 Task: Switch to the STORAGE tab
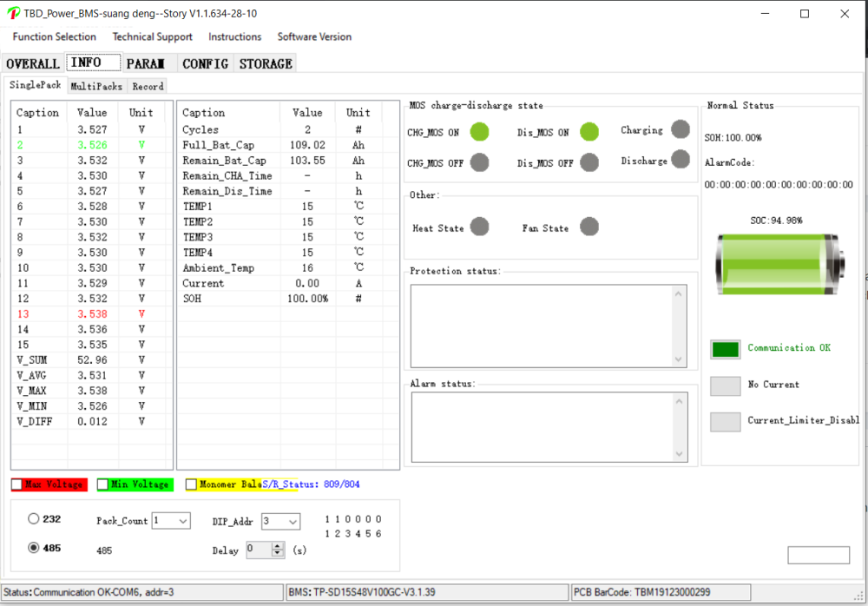266,63
